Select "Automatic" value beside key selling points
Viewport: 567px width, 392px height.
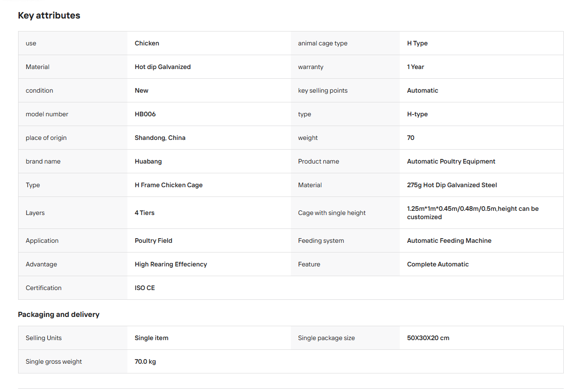click(422, 90)
